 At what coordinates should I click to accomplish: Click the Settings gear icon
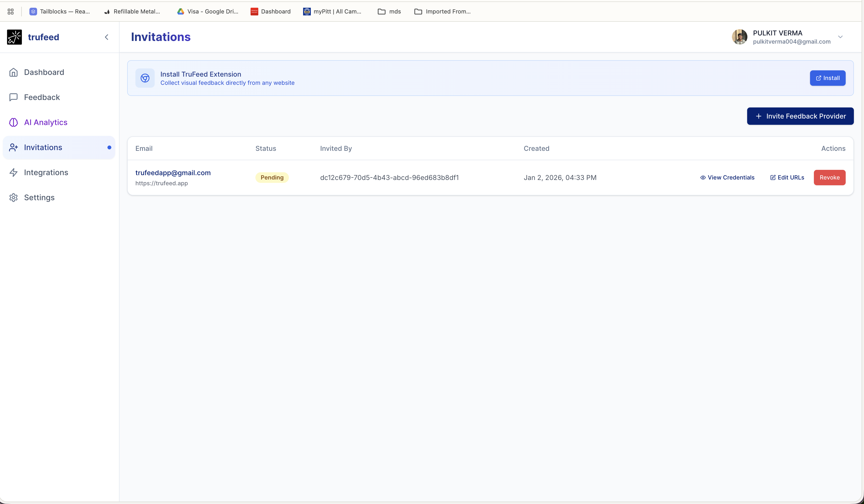point(13,198)
